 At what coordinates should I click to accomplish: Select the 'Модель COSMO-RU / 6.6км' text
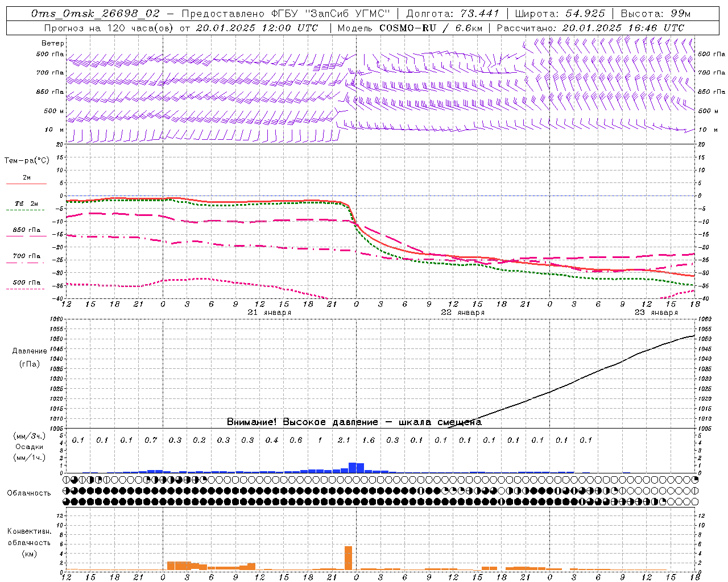[411, 28]
